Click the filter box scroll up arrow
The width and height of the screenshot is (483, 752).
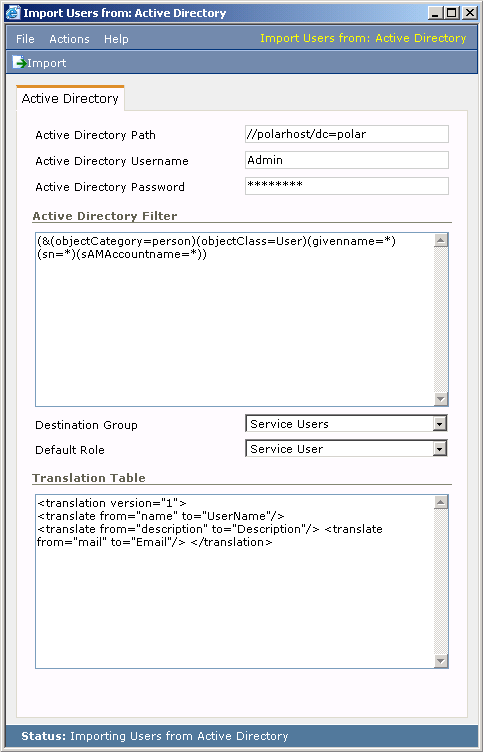coord(441,241)
